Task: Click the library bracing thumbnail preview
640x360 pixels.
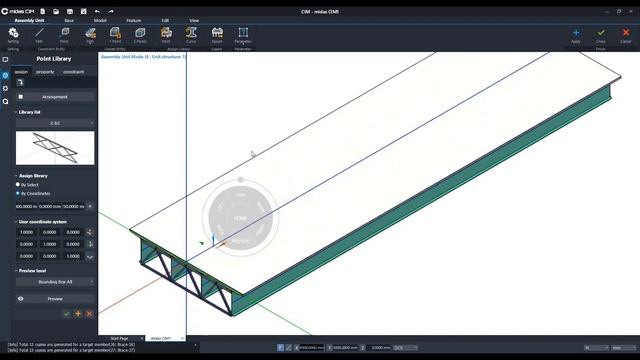Action: pos(55,148)
